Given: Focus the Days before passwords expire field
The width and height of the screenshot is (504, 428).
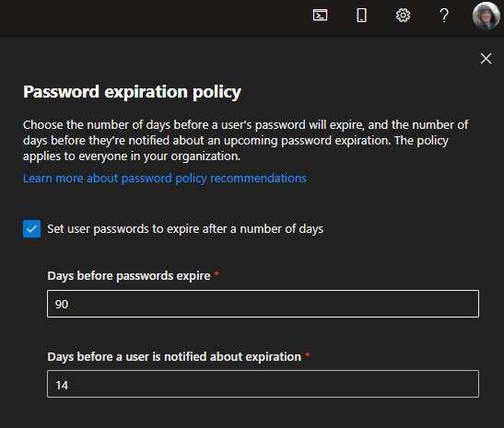Looking at the screenshot, I should (263, 304).
